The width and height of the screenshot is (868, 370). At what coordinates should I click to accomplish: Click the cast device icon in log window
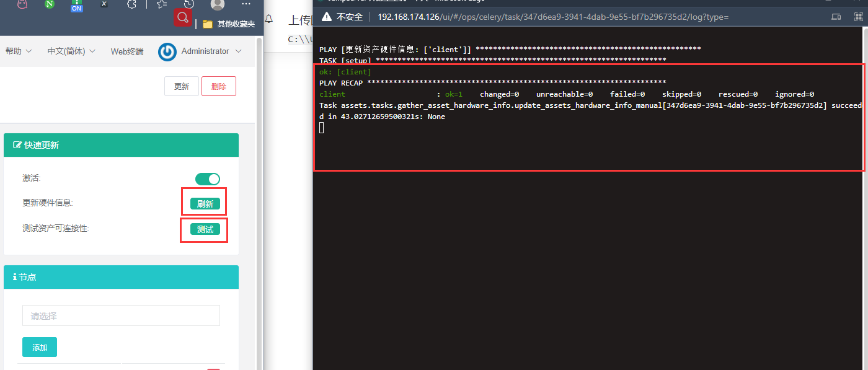point(836,17)
